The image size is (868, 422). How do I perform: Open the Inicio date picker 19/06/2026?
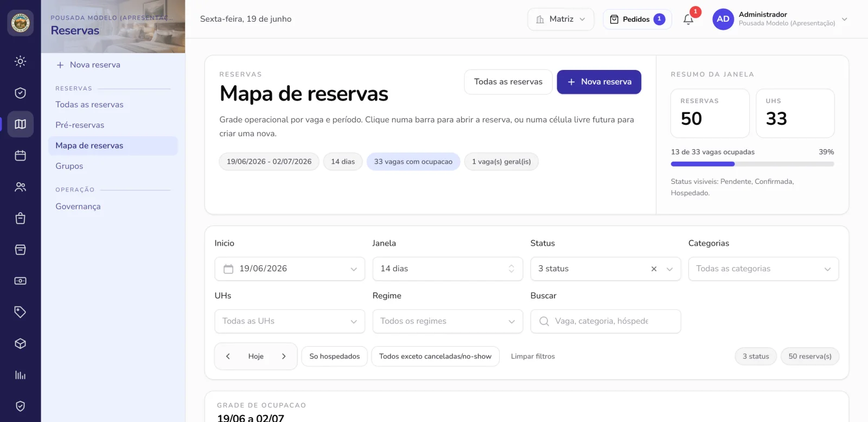pos(290,269)
